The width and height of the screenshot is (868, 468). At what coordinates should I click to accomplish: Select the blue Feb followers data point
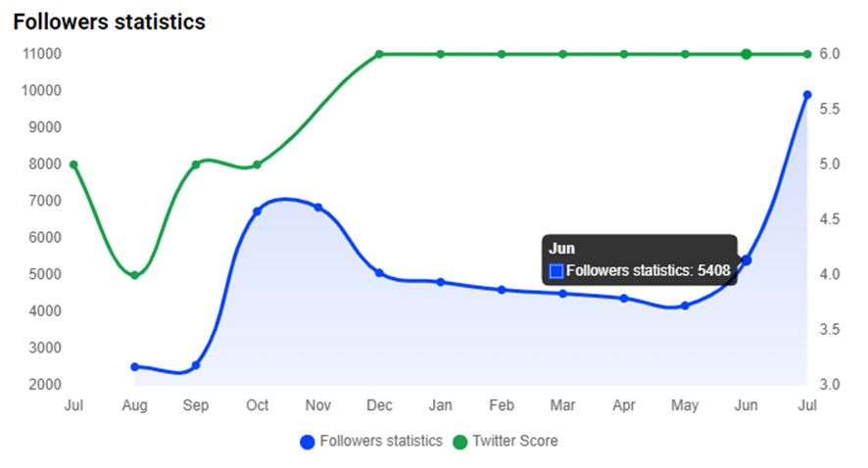[502, 290]
